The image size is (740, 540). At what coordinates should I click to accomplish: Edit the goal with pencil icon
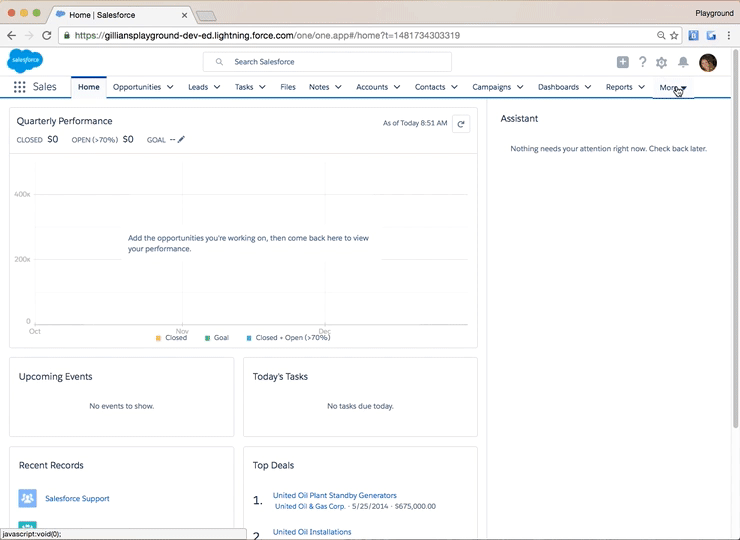181,139
